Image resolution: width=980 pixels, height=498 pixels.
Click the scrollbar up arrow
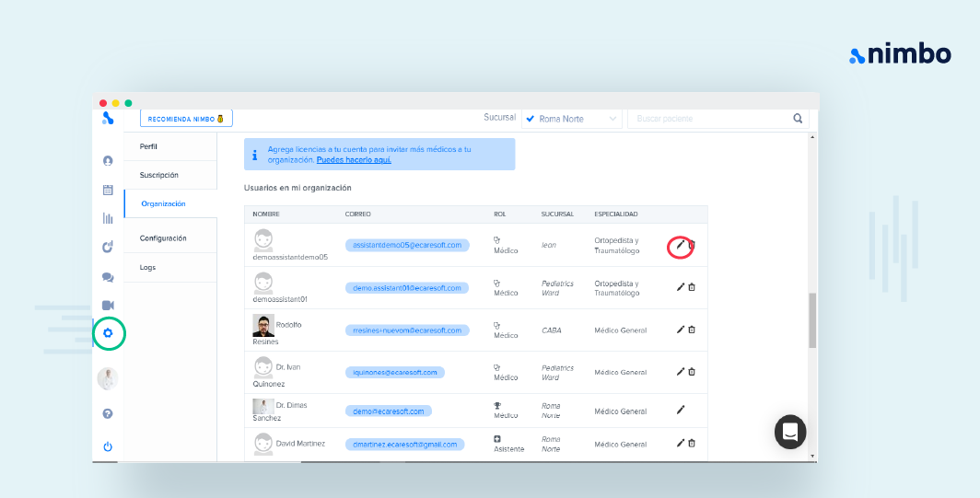pyautogui.click(x=812, y=137)
